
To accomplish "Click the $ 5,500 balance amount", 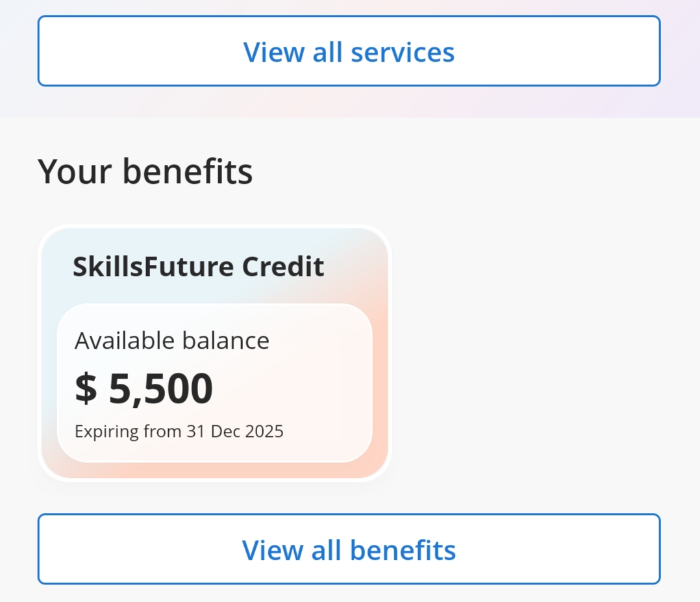I will 144,388.
